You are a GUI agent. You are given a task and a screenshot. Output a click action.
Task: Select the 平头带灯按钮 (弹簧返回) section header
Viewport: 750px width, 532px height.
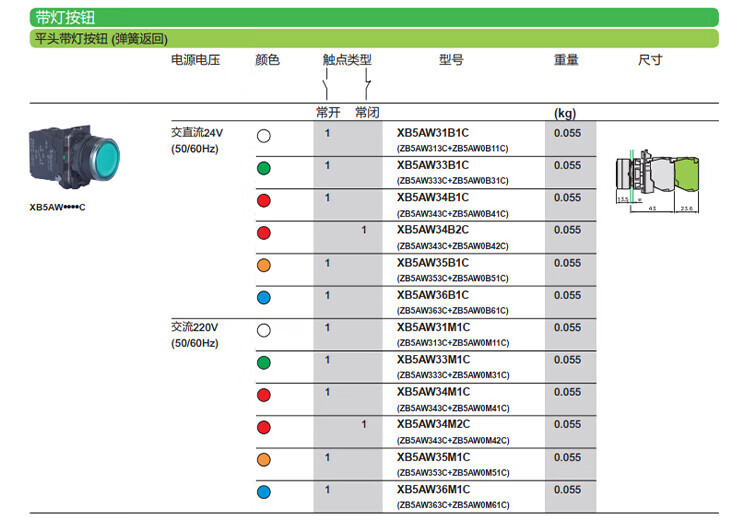pyautogui.click(x=374, y=39)
